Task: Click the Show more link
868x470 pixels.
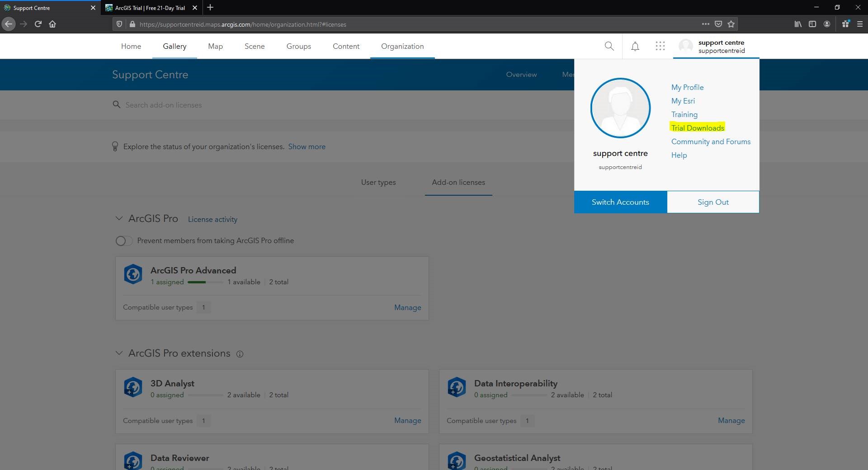Action: [x=307, y=146]
